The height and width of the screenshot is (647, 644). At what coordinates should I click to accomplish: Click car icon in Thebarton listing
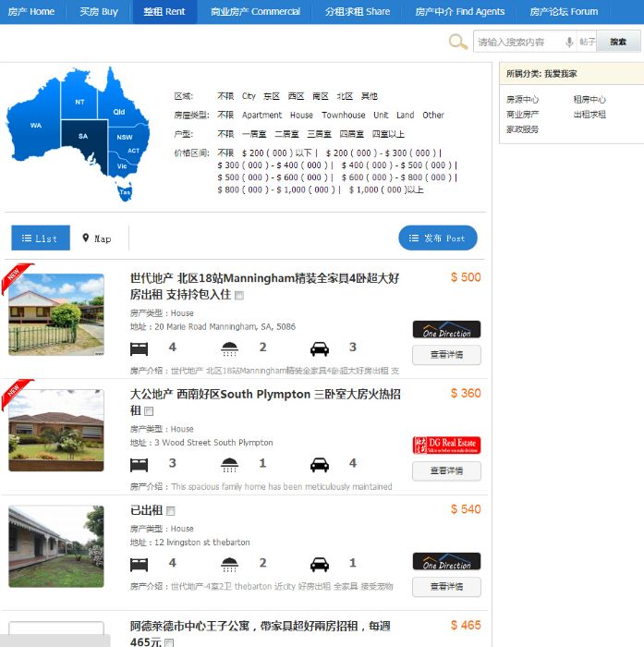[x=320, y=565]
